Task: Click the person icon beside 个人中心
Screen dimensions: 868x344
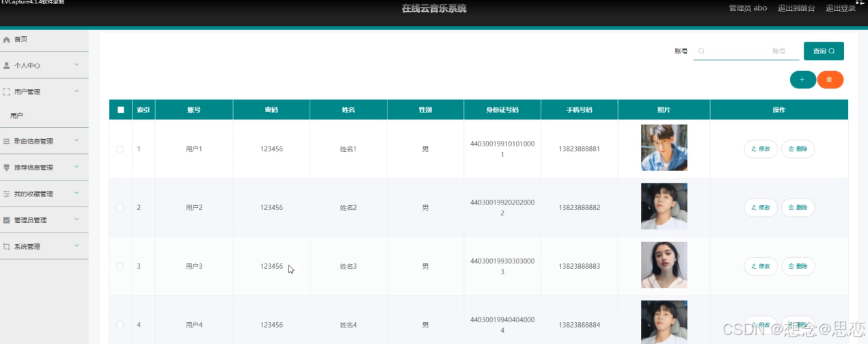Action: (7, 66)
